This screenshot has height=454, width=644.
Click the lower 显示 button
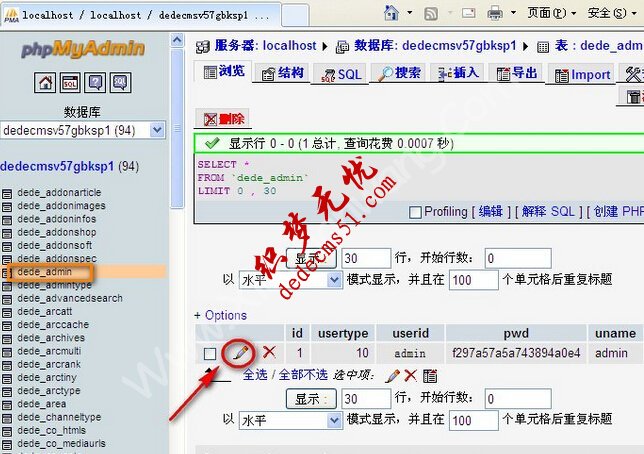[x=311, y=399]
